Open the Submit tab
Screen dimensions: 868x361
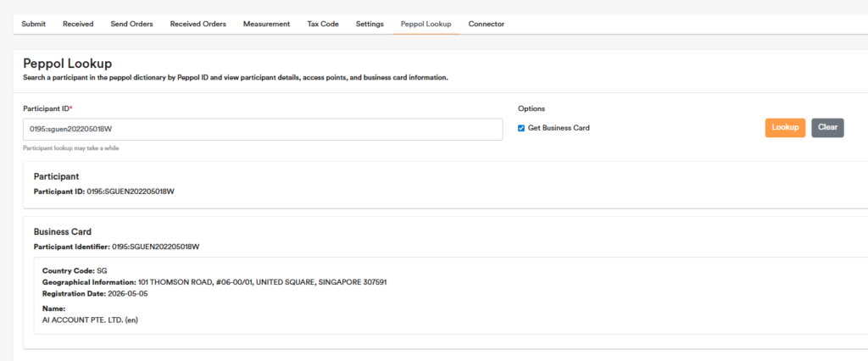[33, 25]
